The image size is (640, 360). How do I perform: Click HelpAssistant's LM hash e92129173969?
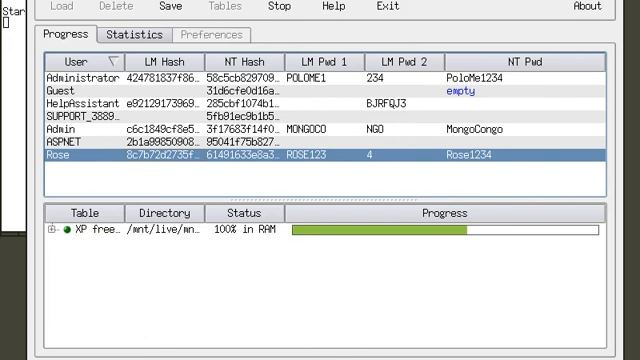pos(163,104)
